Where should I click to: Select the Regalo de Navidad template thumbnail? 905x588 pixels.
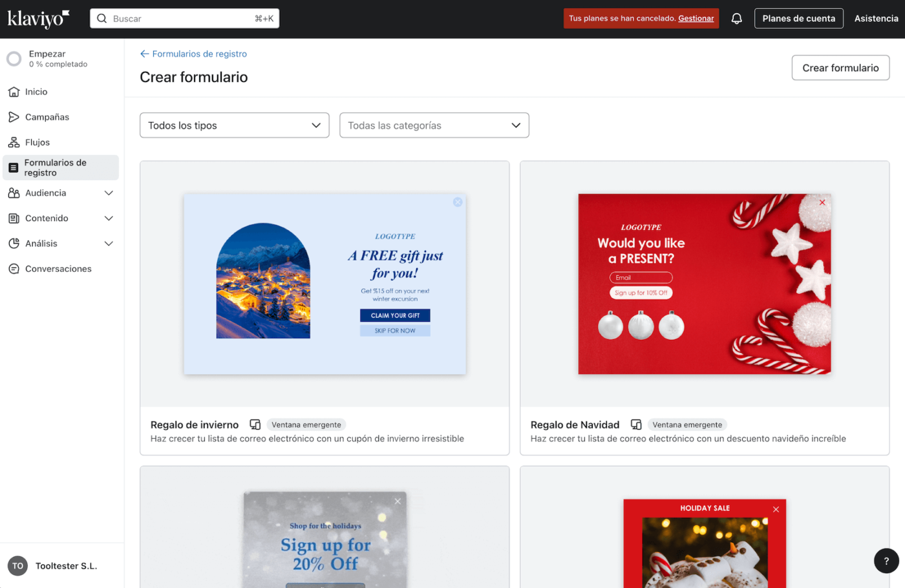(705, 284)
